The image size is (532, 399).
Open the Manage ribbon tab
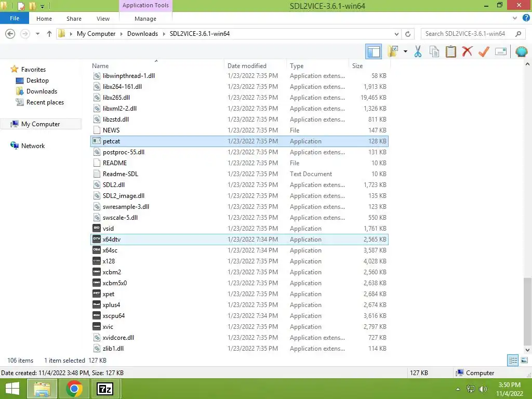click(145, 19)
